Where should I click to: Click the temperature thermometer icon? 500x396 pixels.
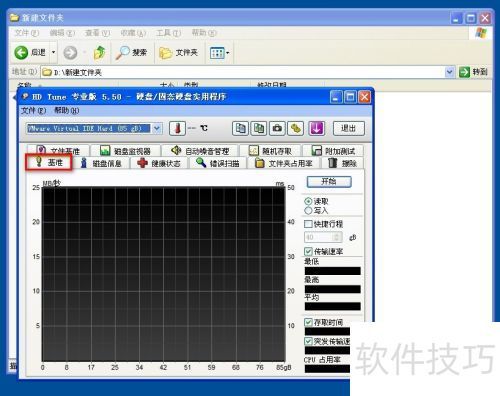(x=177, y=128)
